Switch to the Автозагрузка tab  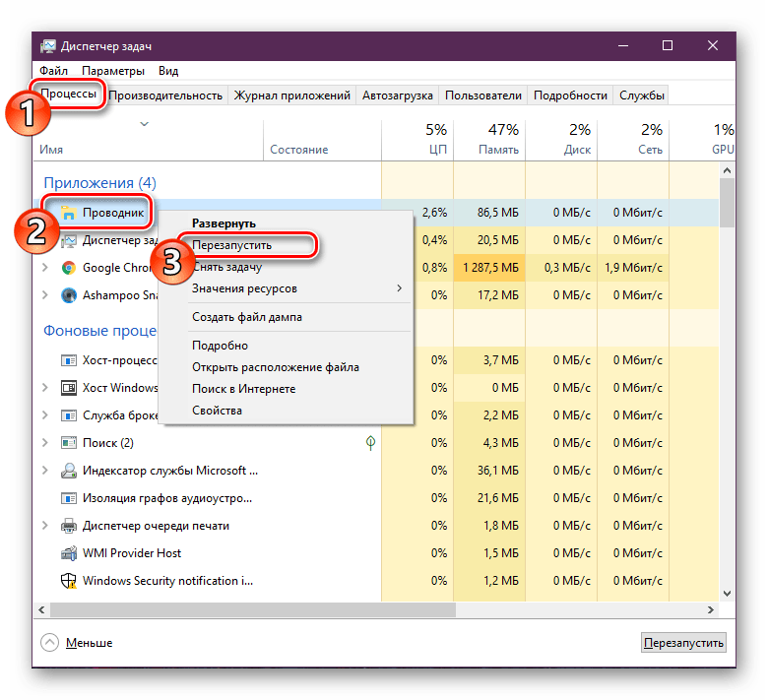(x=398, y=95)
